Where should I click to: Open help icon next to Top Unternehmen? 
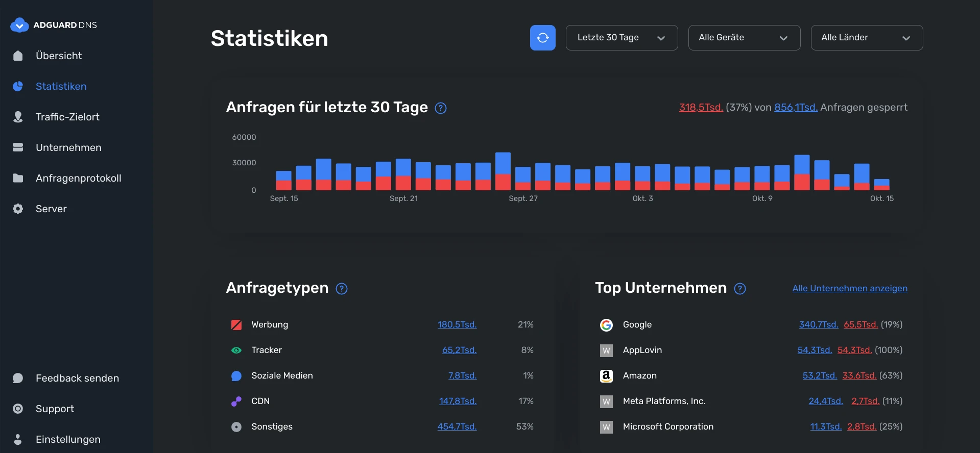pos(740,289)
